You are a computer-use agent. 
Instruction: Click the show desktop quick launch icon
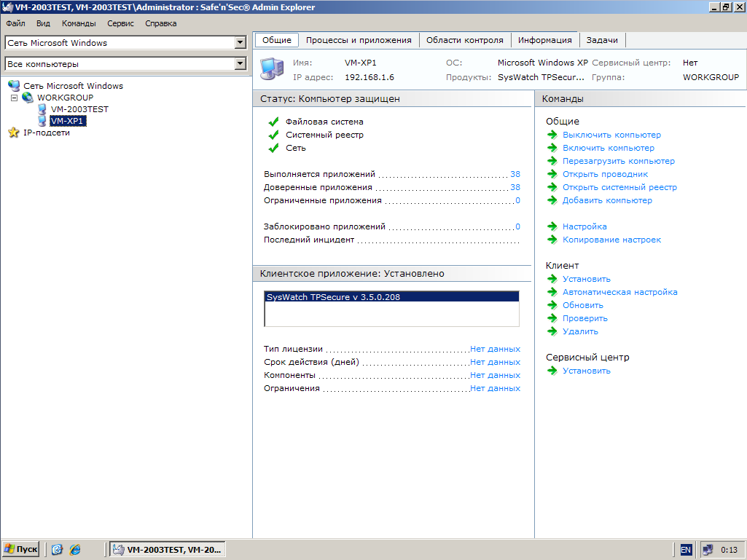point(57,550)
